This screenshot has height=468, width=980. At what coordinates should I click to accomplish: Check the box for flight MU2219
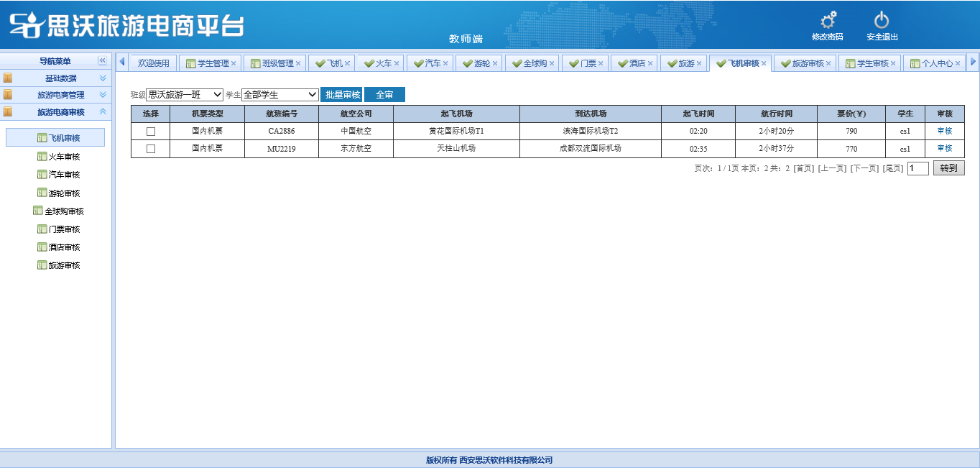(151, 149)
